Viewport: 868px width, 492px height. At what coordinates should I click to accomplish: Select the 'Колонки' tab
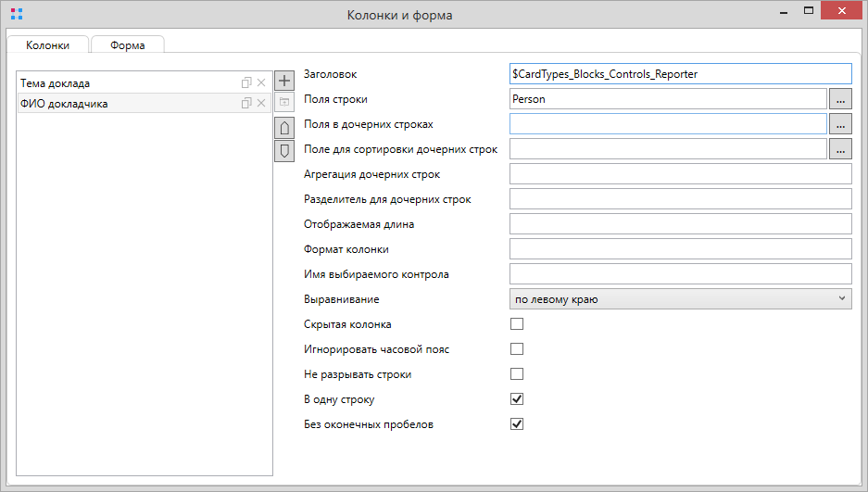[x=47, y=45]
